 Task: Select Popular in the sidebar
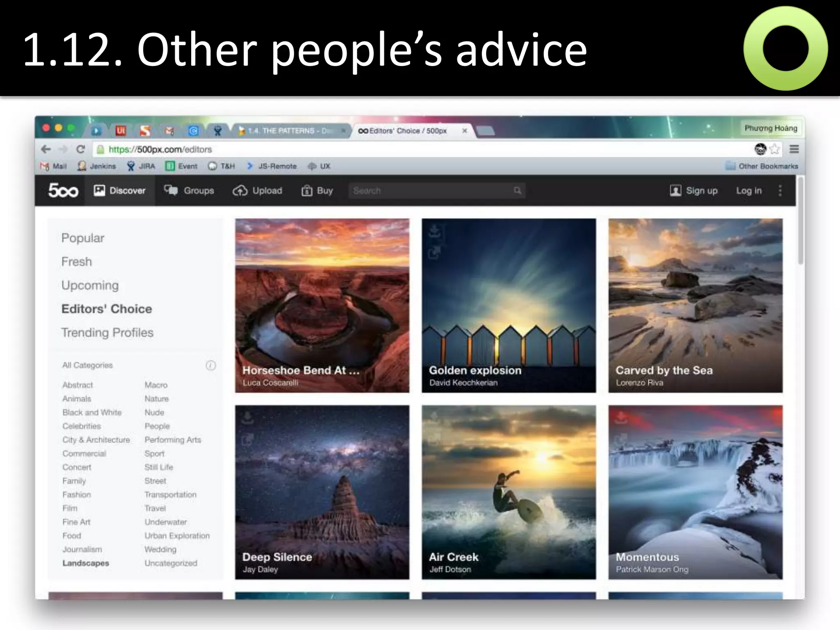tap(83, 238)
